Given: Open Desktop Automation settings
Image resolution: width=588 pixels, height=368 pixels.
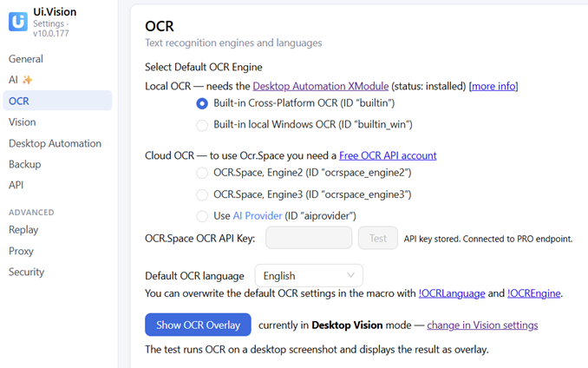Looking at the screenshot, I should coord(56,143).
